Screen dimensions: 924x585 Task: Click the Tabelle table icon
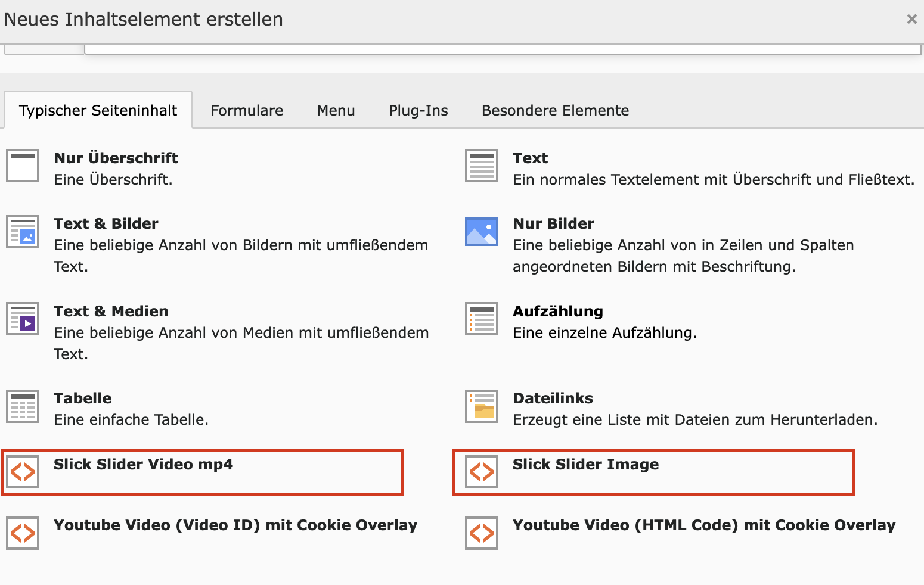[x=23, y=406]
